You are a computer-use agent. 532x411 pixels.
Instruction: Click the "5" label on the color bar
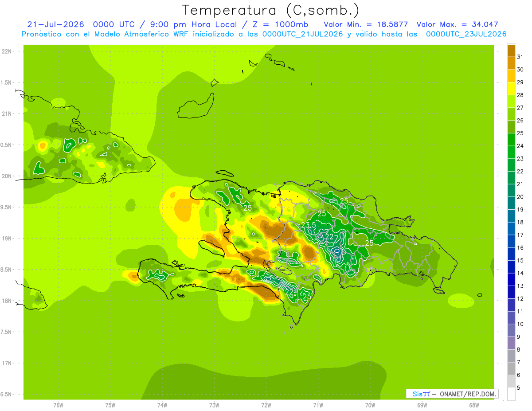[519, 388]
